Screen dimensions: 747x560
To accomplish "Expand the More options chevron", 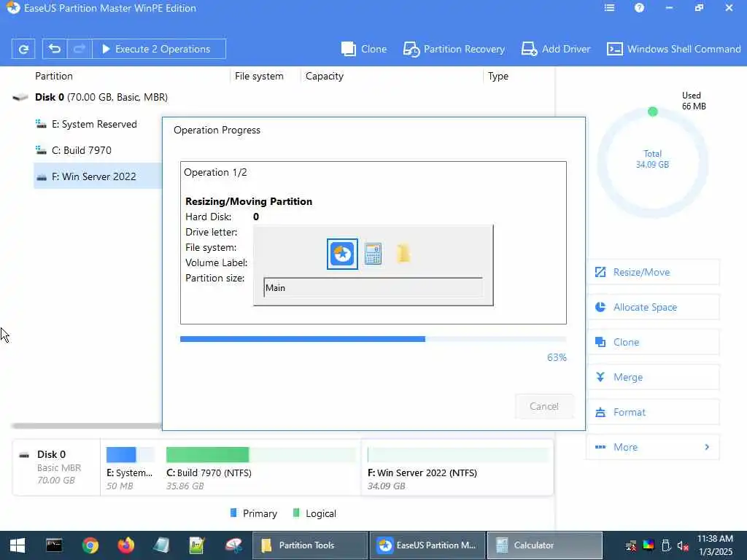I will (x=707, y=447).
